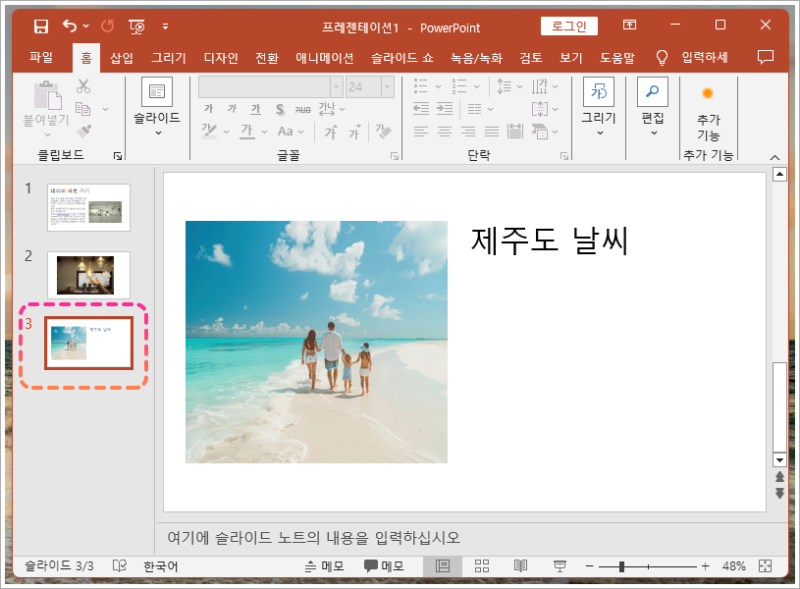This screenshot has width=800, height=589.
Task: Click the Undo arrow icon
Action: 69,25
